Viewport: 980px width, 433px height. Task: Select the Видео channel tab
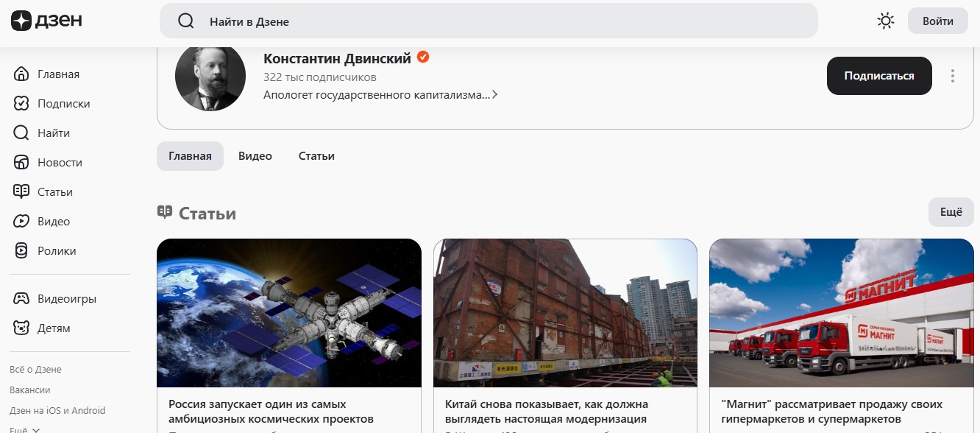pos(255,156)
